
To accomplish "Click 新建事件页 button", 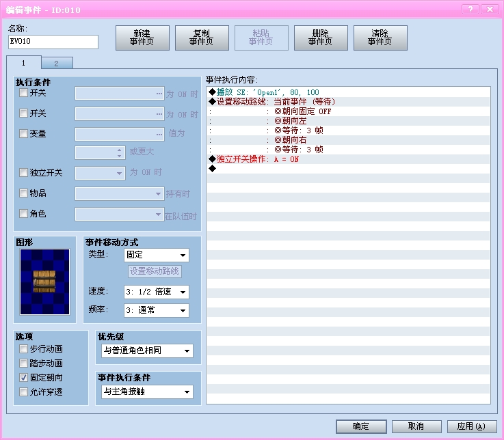I will (142, 38).
